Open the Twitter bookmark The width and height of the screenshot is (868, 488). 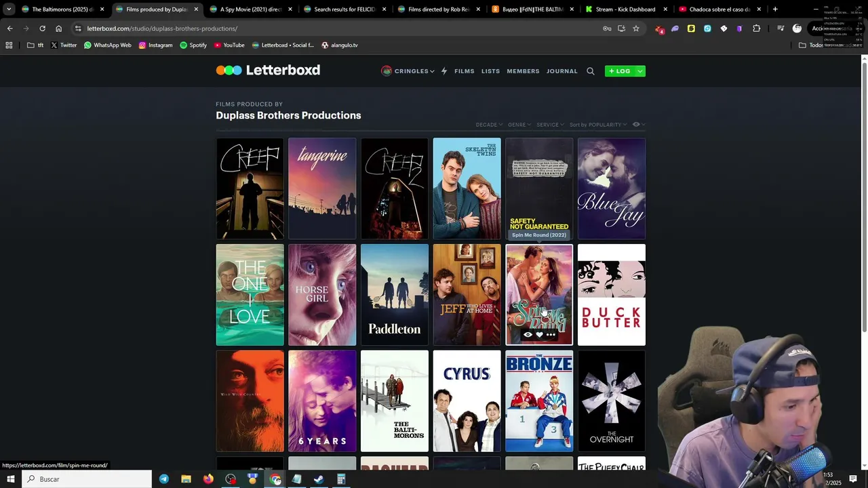point(64,45)
